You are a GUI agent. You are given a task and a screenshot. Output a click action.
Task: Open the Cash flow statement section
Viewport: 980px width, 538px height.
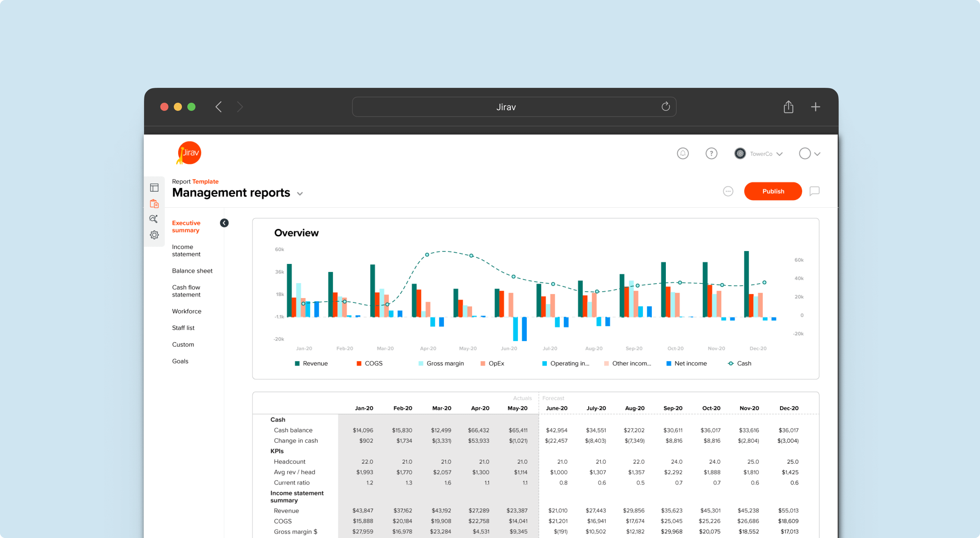click(186, 291)
